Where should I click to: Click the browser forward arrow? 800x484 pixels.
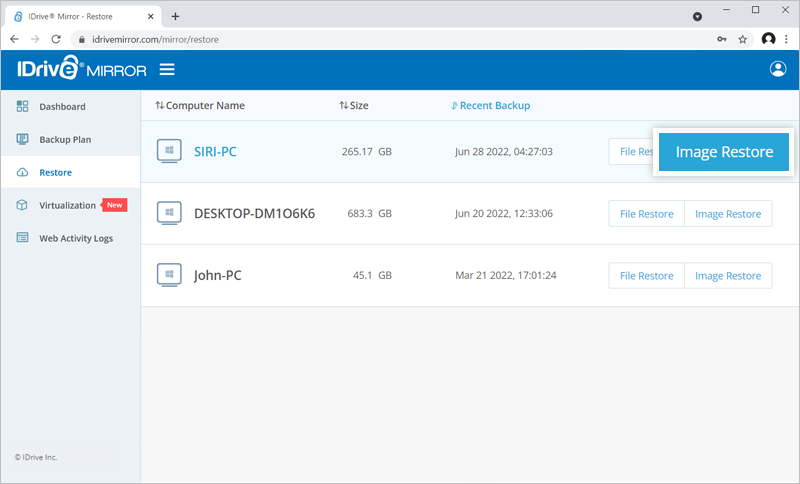35,39
